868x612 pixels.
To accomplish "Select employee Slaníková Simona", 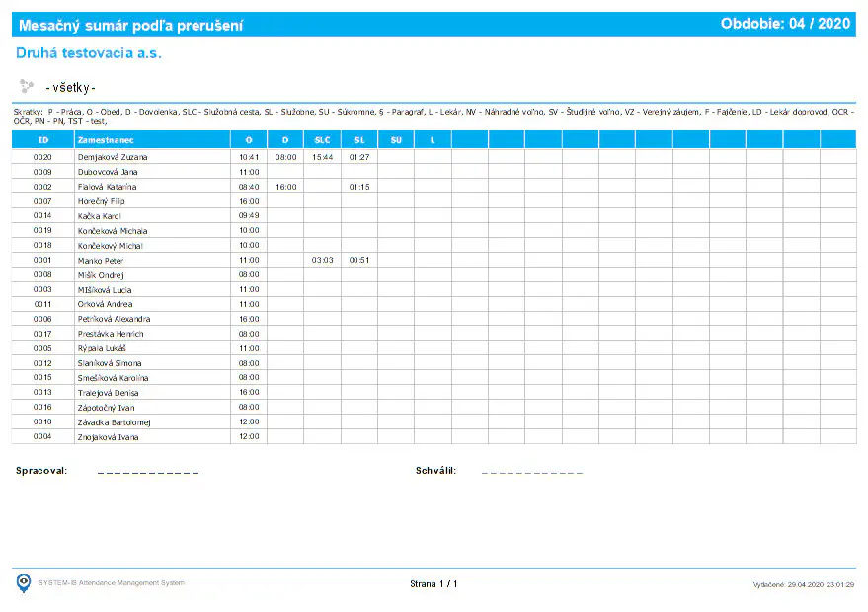I will click(110, 363).
